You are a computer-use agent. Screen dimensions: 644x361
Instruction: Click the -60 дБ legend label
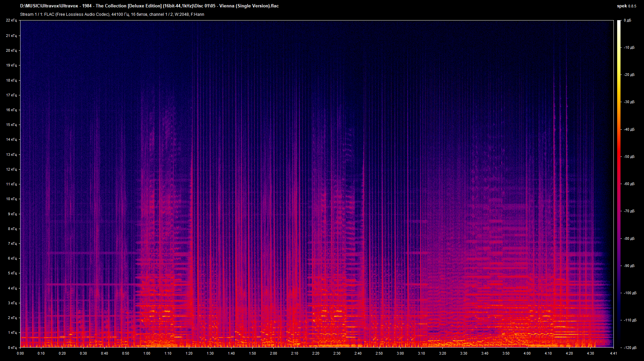629,184
